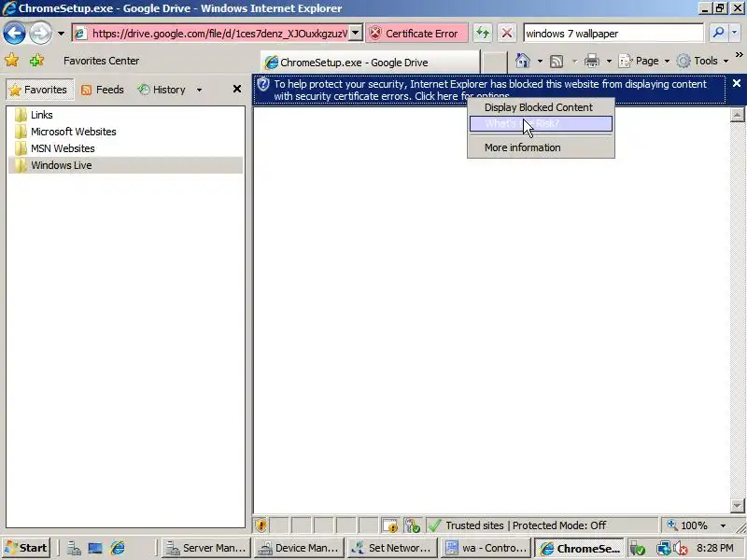Stop loading with the red X icon

pyautogui.click(x=507, y=34)
